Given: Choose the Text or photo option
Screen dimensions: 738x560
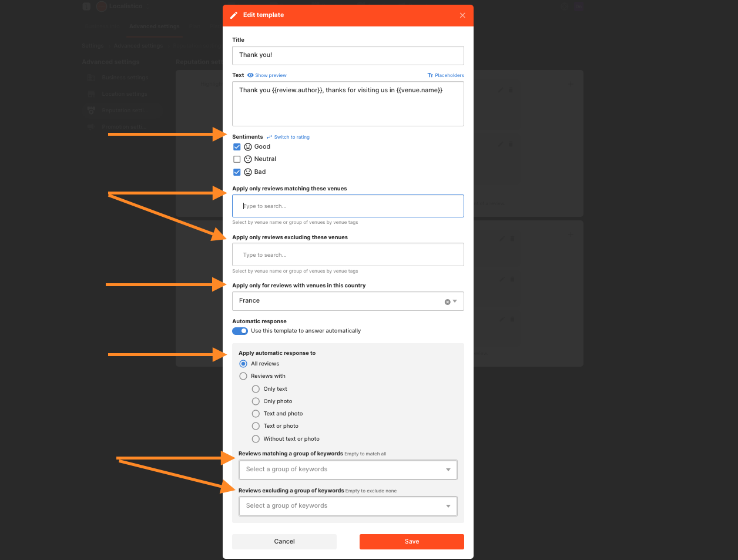Looking at the screenshot, I should pyautogui.click(x=256, y=426).
